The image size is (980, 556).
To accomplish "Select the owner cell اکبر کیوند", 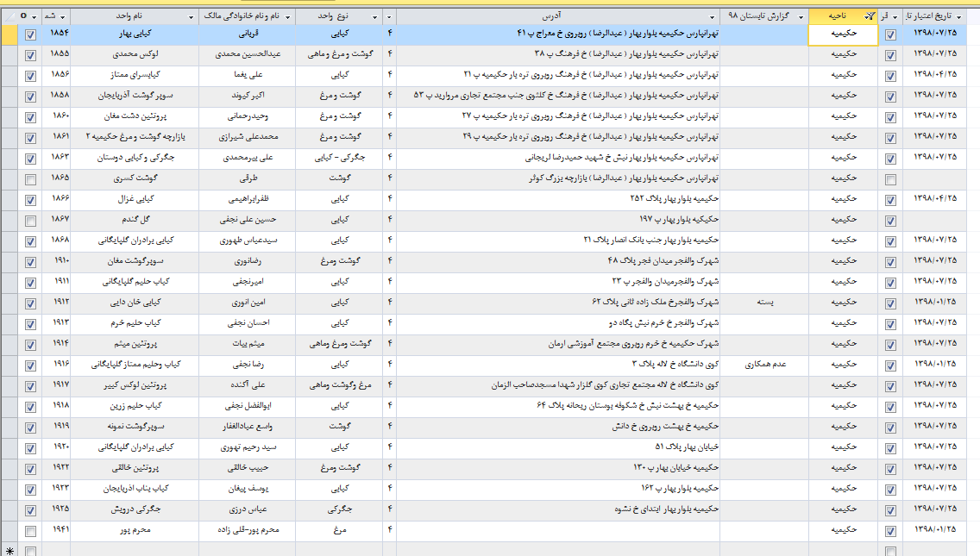I will (248, 96).
